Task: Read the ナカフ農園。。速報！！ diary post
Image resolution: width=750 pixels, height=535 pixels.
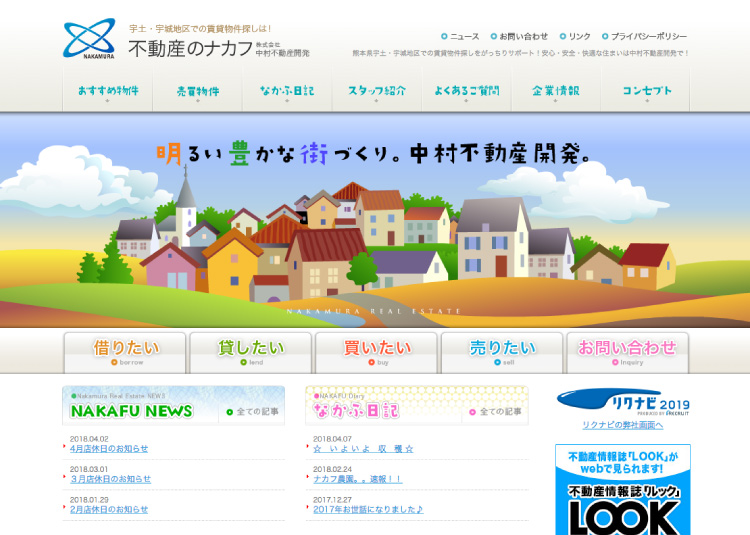Action: click(x=357, y=479)
